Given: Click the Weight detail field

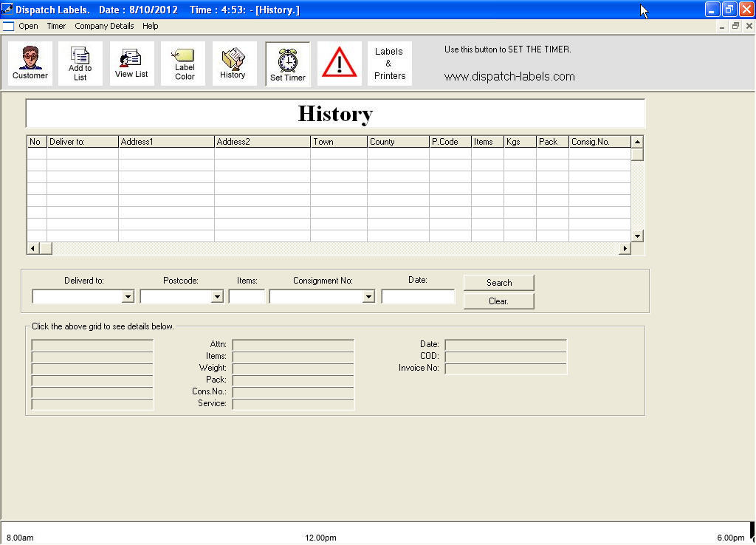Looking at the screenshot, I should coord(293,368).
